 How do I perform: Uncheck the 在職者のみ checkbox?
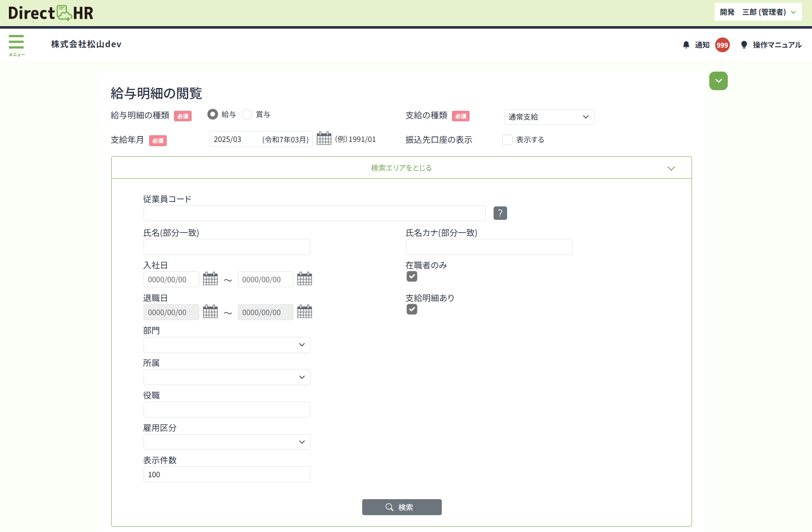[x=412, y=276]
